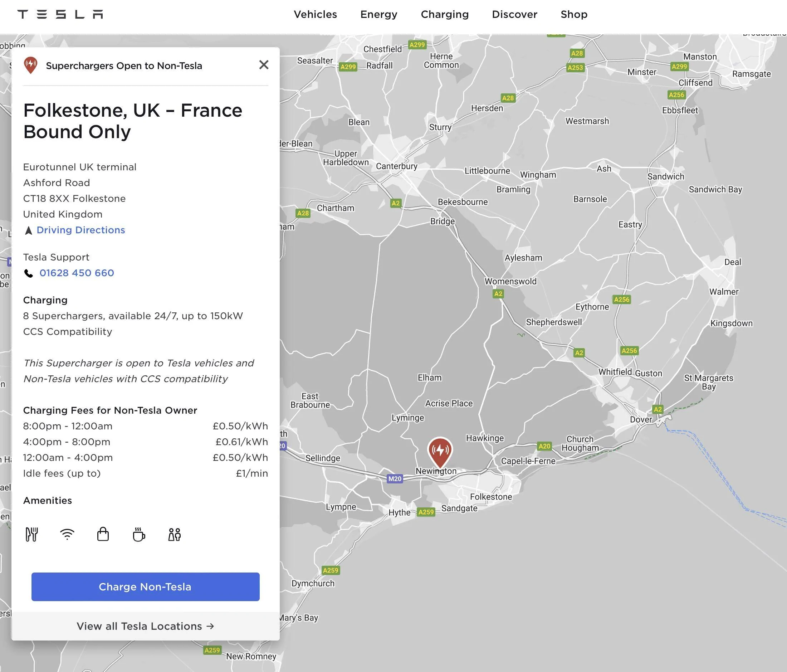Viewport: 787px width, 672px height.
Task: Click the Dymchurch label on map
Action: tap(313, 584)
